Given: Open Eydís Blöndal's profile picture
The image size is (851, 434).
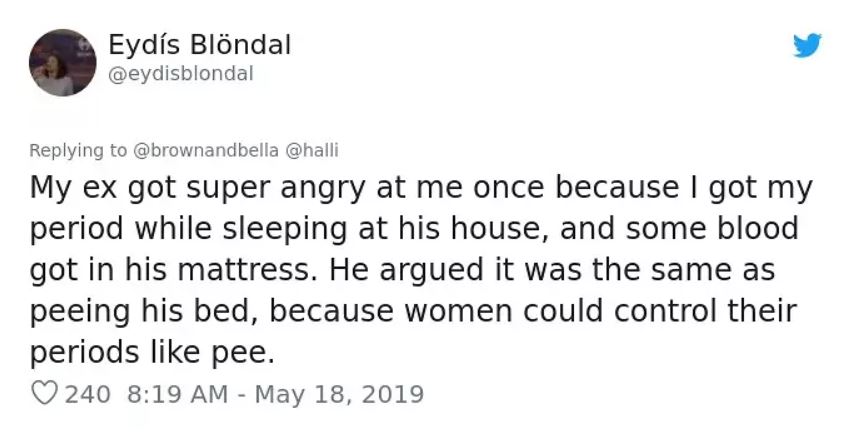Looking at the screenshot, I should [x=63, y=63].
